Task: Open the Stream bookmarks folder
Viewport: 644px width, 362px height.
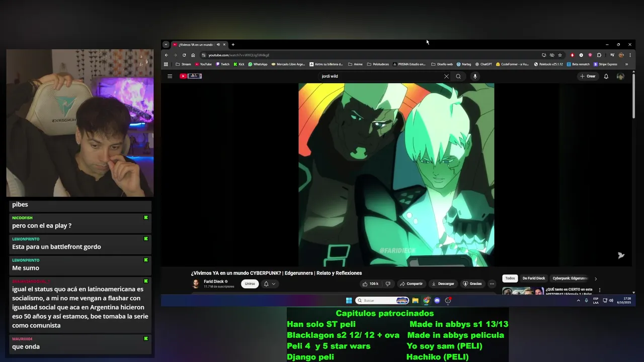Action: pyautogui.click(x=184, y=64)
